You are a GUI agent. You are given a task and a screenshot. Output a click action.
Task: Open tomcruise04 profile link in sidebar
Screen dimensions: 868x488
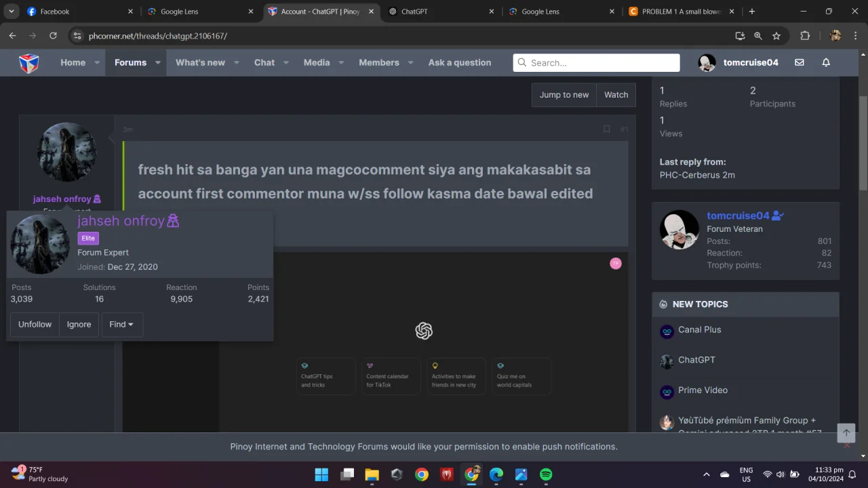pos(738,216)
